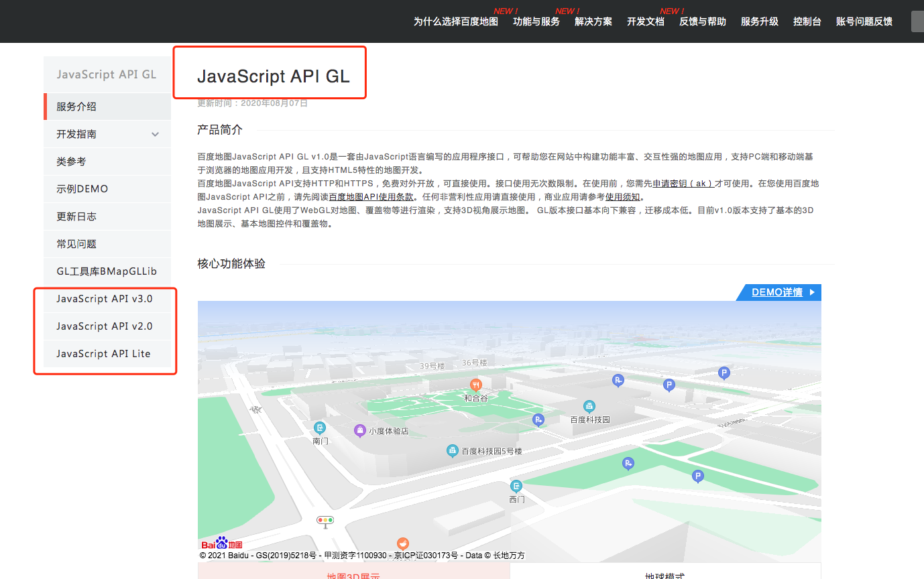Select the 百度科技园 subway marker icon
Image resolution: width=924 pixels, height=579 pixels.
click(x=589, y=406)
